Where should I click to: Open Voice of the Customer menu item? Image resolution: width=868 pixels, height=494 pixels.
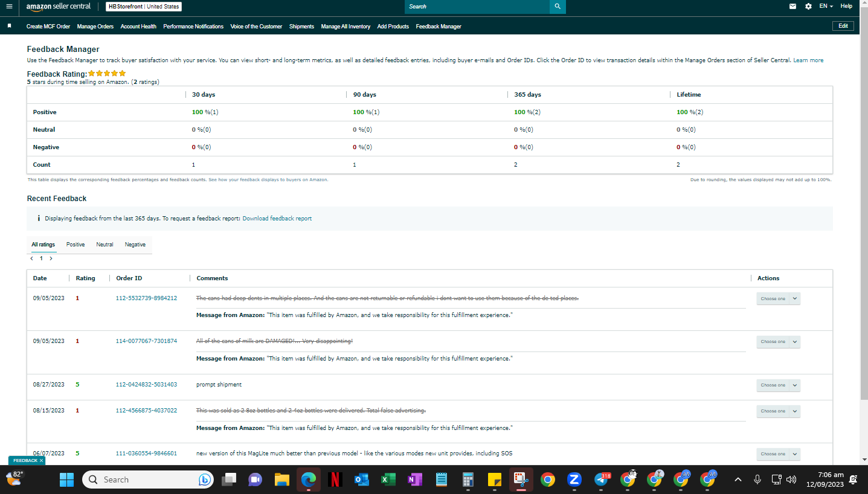256,27
